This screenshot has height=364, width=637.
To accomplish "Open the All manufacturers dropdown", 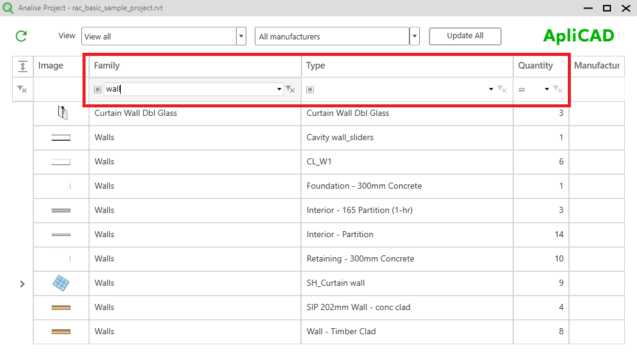I will 414,36.
